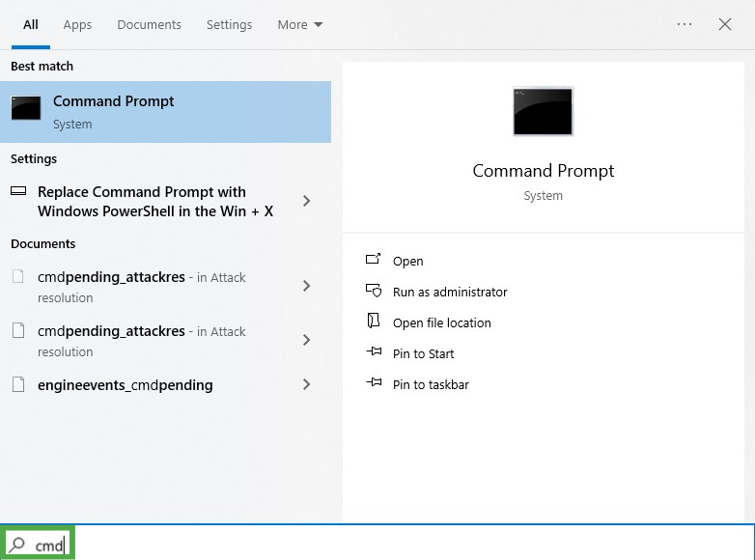
Task: Click the Pin to Start pin icon
Action: [374, 351]
